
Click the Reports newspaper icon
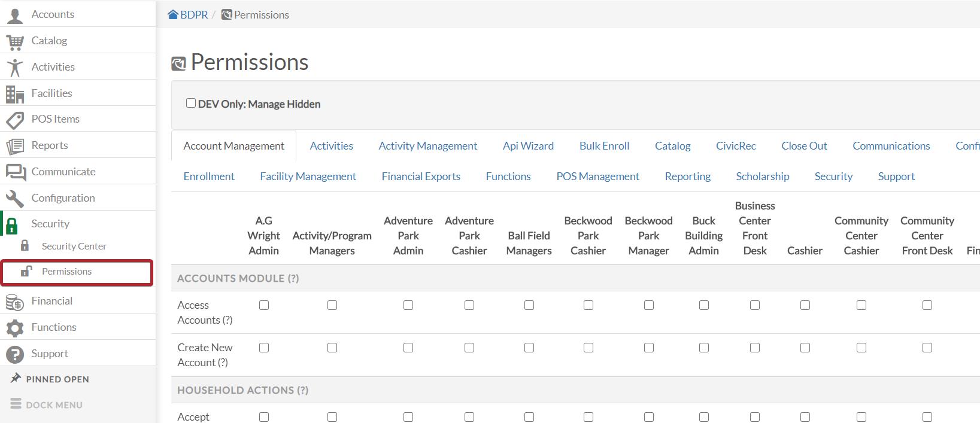(x=14, y=146)
